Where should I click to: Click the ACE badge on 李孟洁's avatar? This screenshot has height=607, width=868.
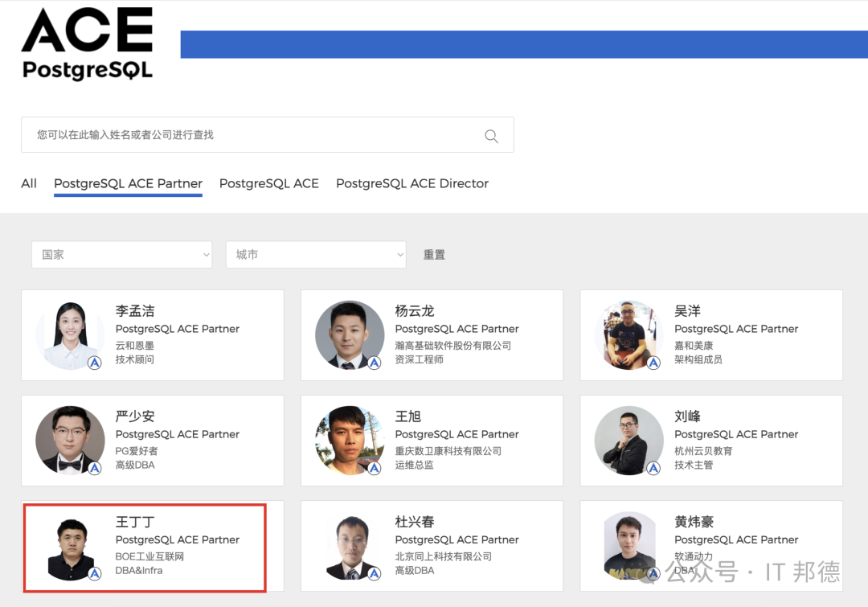point(95,363)
